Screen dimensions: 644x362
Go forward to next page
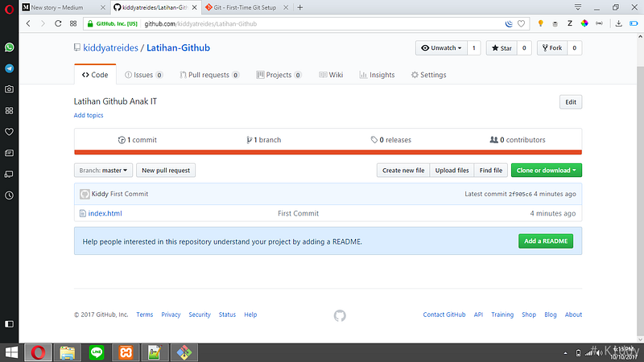[x=43, y=24]
